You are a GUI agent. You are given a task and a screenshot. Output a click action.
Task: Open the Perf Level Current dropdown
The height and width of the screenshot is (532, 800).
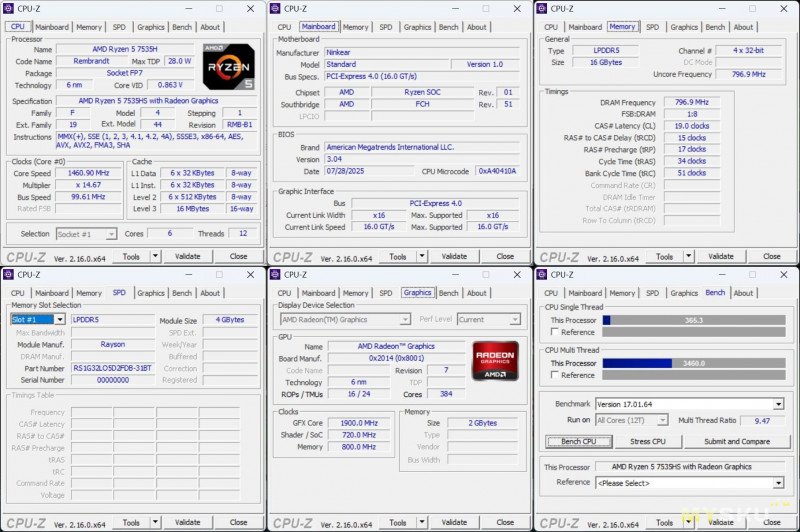tap(515, 319)
